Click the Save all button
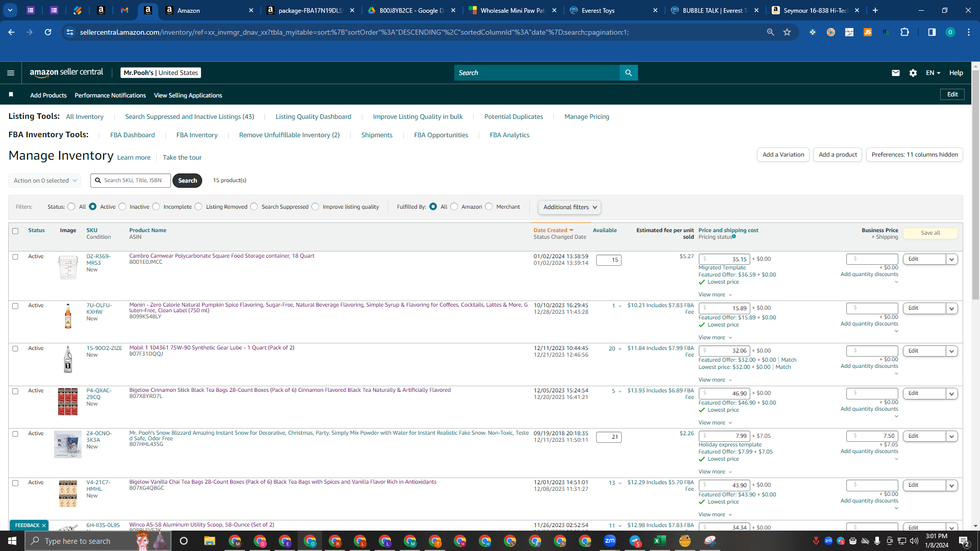 point(930,233)
